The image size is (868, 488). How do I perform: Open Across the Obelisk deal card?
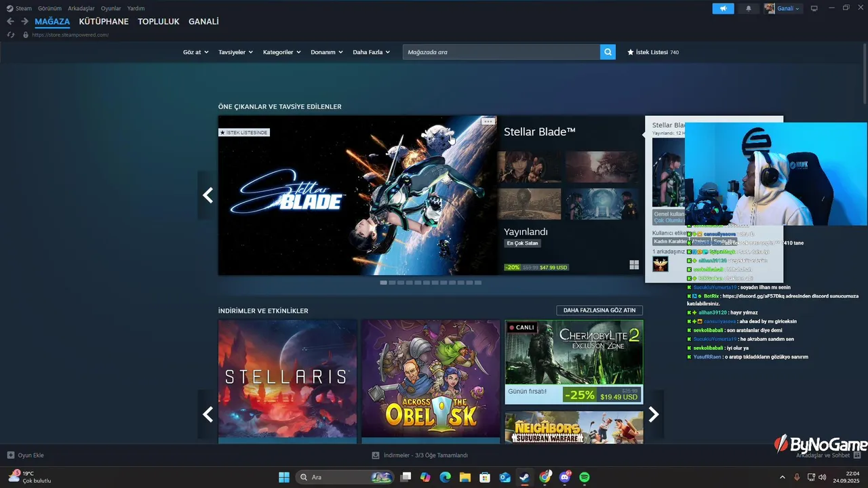[x=431, y=382]
